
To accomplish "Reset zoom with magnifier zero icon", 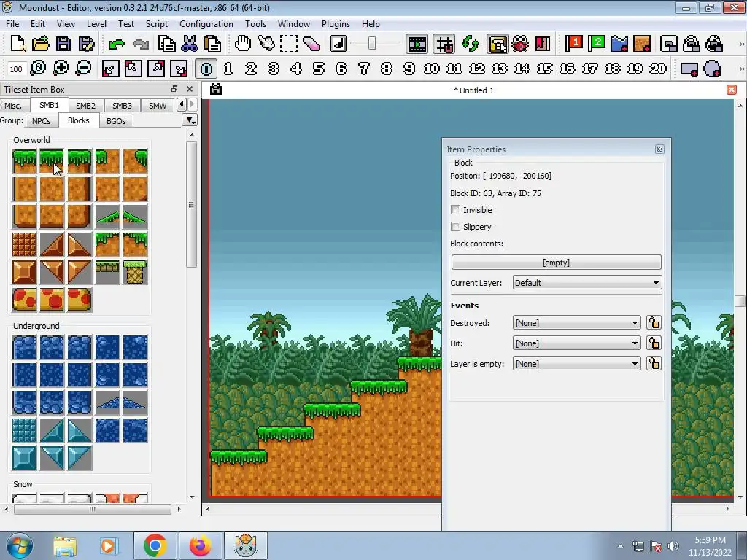I will (38, 69).
